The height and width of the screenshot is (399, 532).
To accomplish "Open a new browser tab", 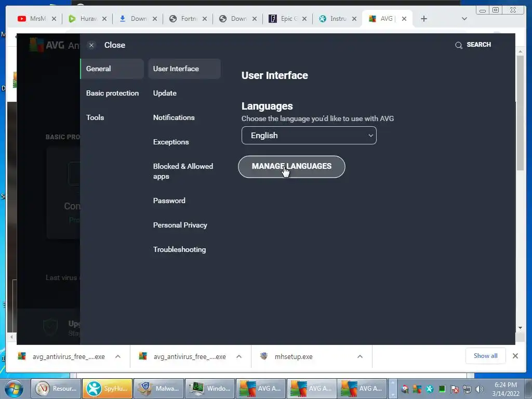I will click(x=423, y=19).
